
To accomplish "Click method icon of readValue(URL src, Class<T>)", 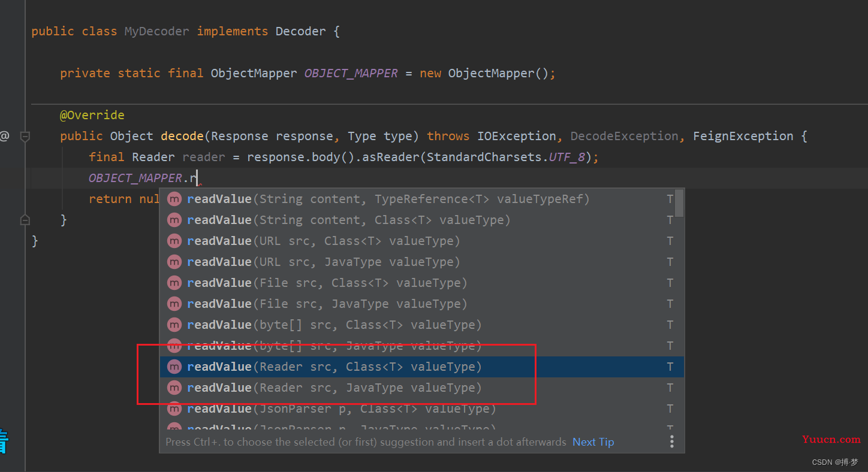I will coord(174,241).
